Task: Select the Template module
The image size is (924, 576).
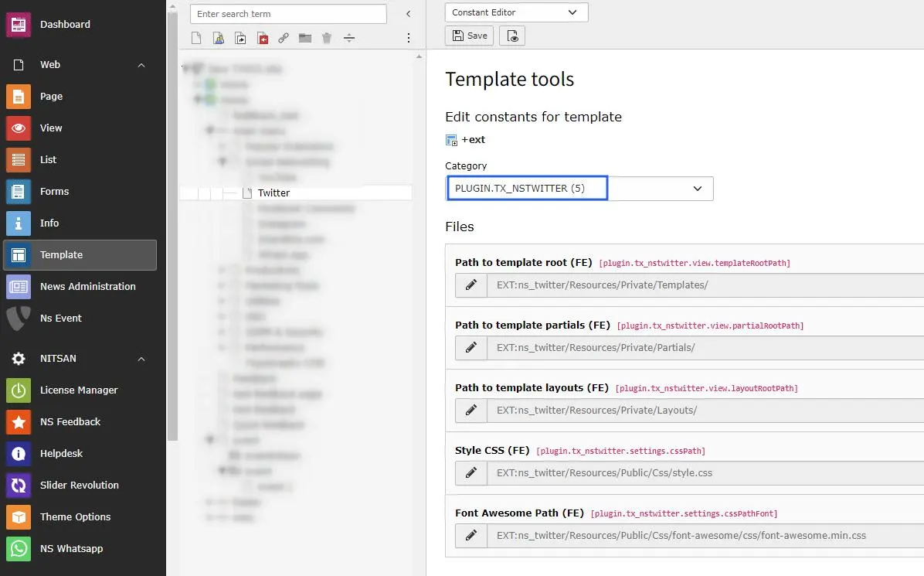Action: [x=80, y=254]
